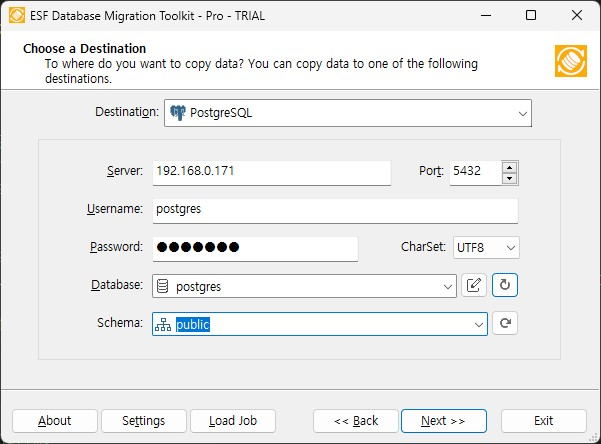Image resolution: width=601 pixels, height=444 pixels.
Task: Exit the migration wizard
Action: pyautogui.click(x=544, y=421)
